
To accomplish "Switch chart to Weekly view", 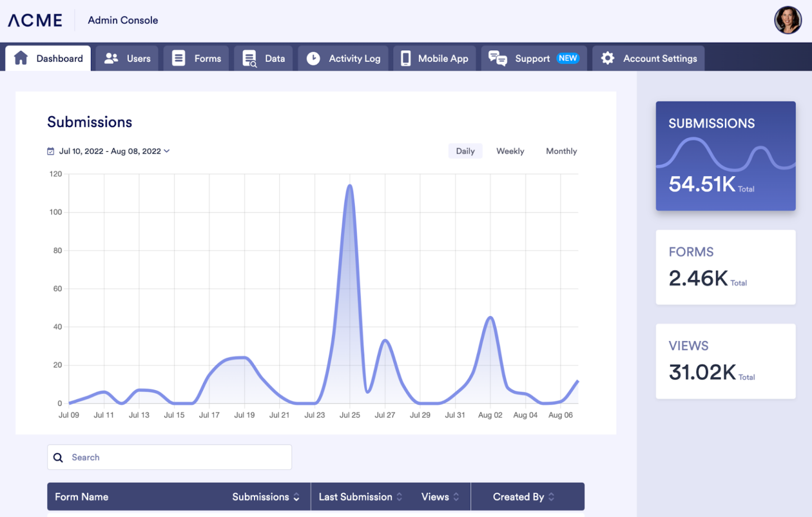I will coord(510,151).
